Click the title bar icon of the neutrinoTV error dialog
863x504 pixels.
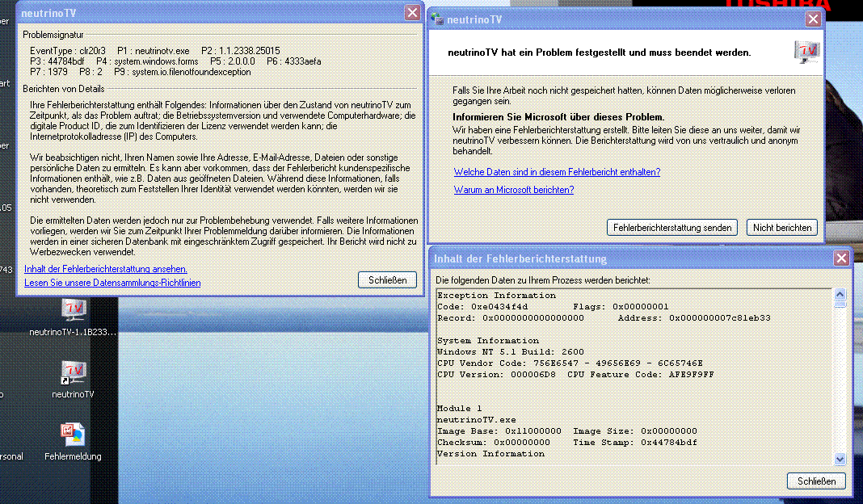(437, 19)
